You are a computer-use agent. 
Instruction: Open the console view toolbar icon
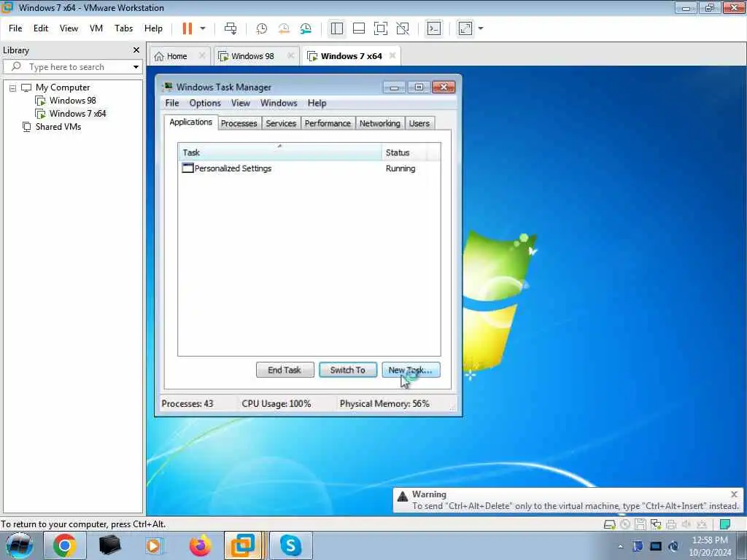433,28
